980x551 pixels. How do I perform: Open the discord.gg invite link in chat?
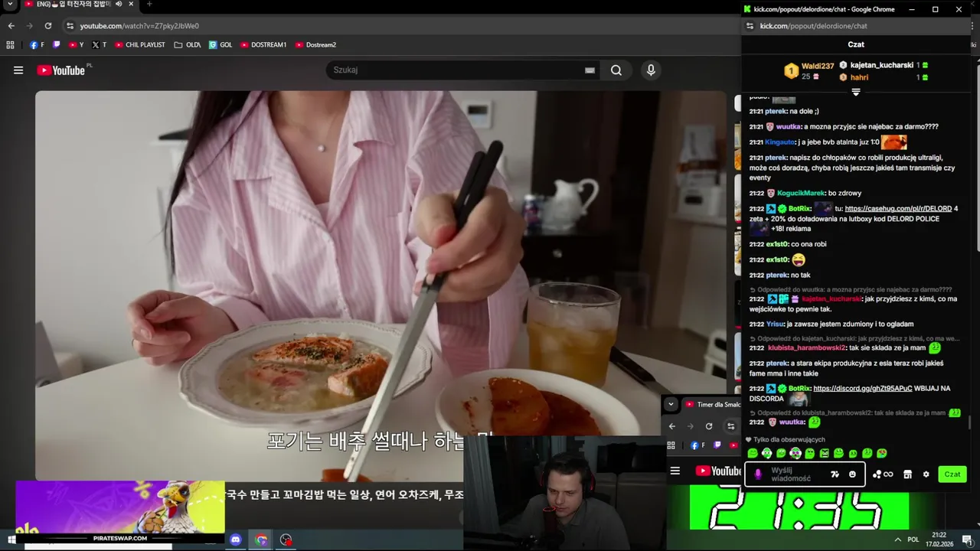click(x=863, y=388)
